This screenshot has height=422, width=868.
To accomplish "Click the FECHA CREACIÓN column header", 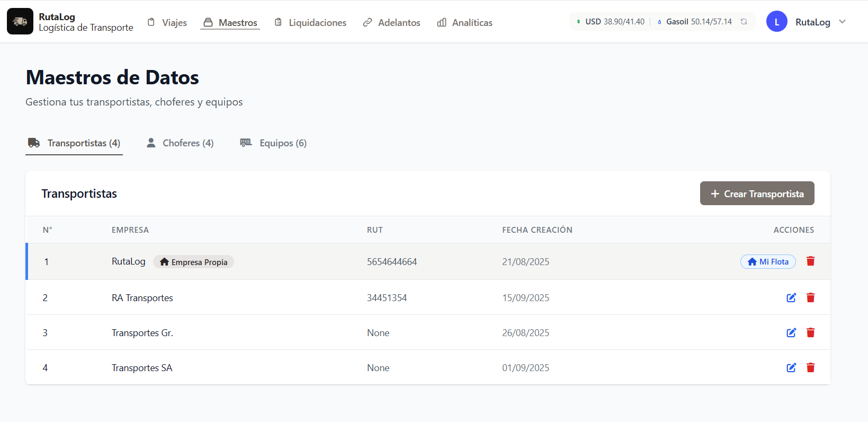I will pyautogui.click(x=538, y=230).
